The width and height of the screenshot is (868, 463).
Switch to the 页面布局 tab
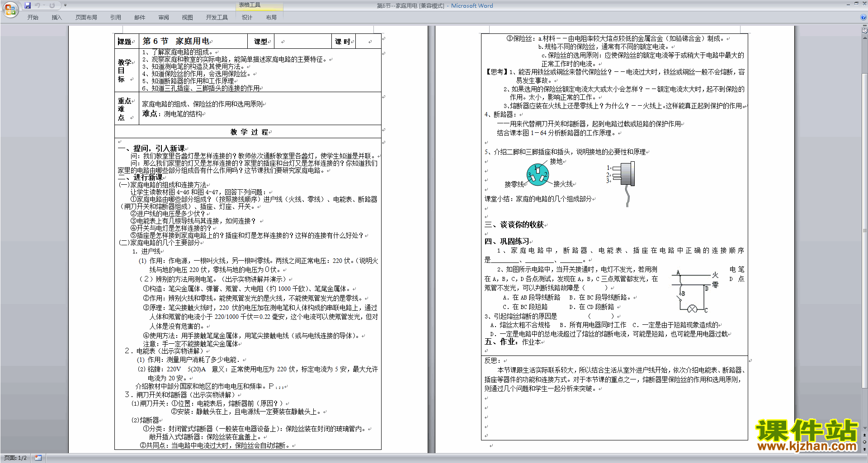(x=86, y=18)
